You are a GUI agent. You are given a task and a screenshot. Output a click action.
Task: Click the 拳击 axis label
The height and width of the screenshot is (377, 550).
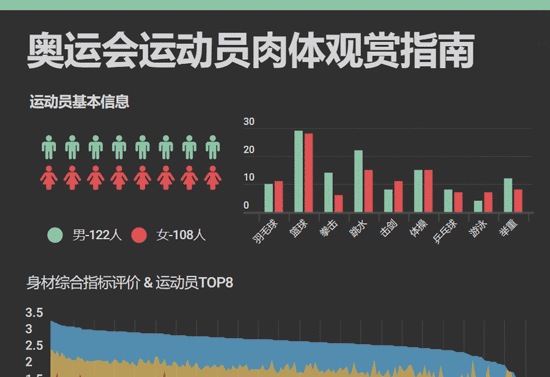(x=329, y=228)
